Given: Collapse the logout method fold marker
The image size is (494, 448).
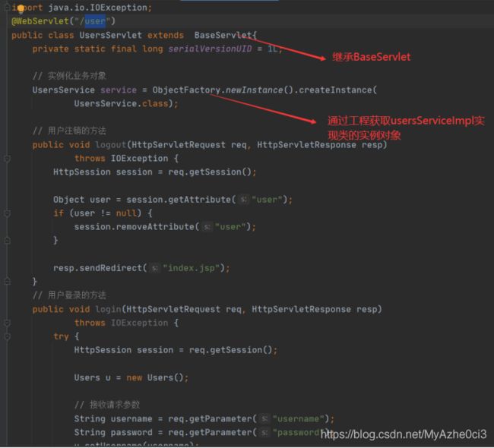Looking at the screenshot, I should pyautogui.click(x=7, y=159).
